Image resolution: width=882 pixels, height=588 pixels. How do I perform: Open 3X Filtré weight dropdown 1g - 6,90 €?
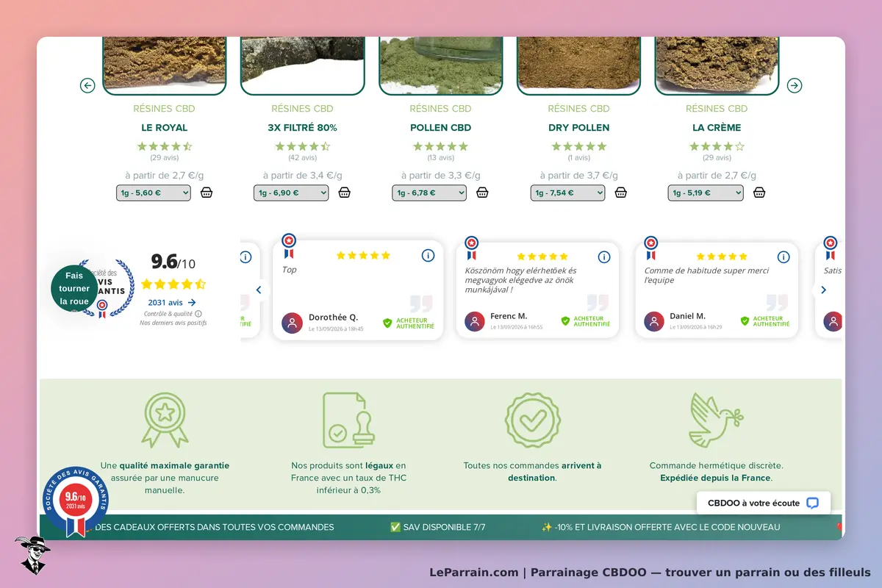click(x=291, y=193)
